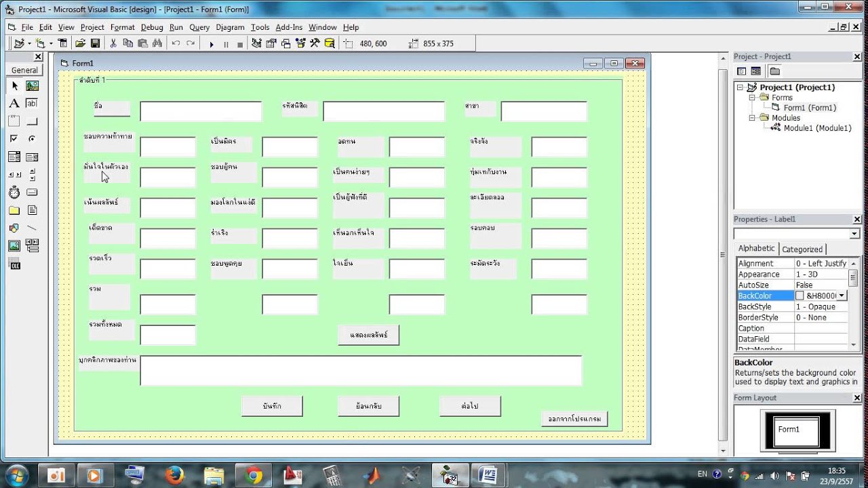Select the ComboBox control tool
Image resolution: width=868 pixels, height=488 pixels.
click(x=14, y=157)
